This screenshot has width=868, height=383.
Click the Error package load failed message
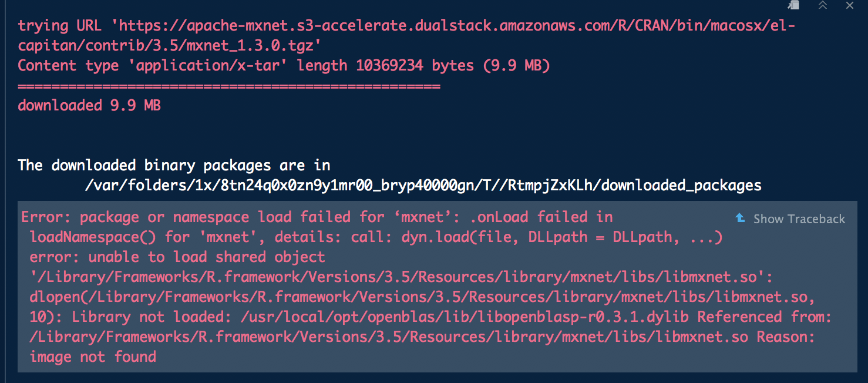click(235, 217)
